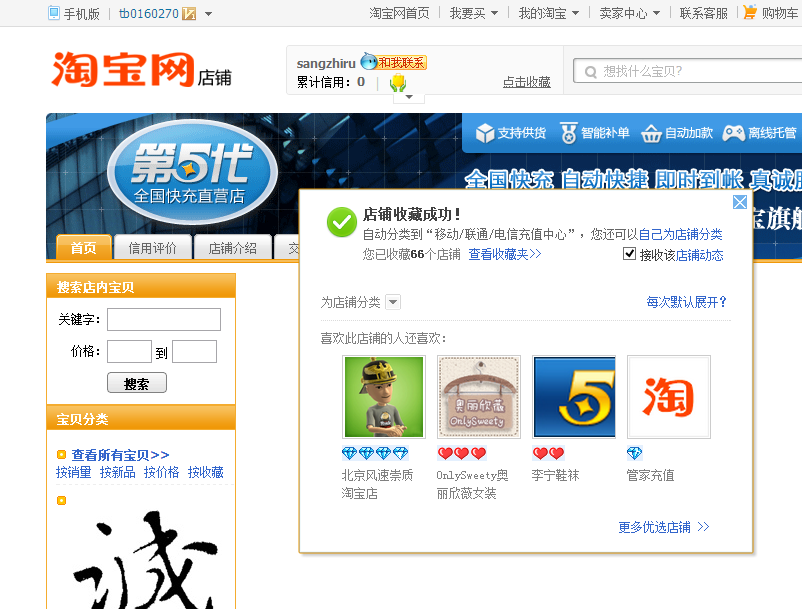Screen dimensions: 802x609
Task: Open 查看收藏夹>> link
Action: point(505,254)
